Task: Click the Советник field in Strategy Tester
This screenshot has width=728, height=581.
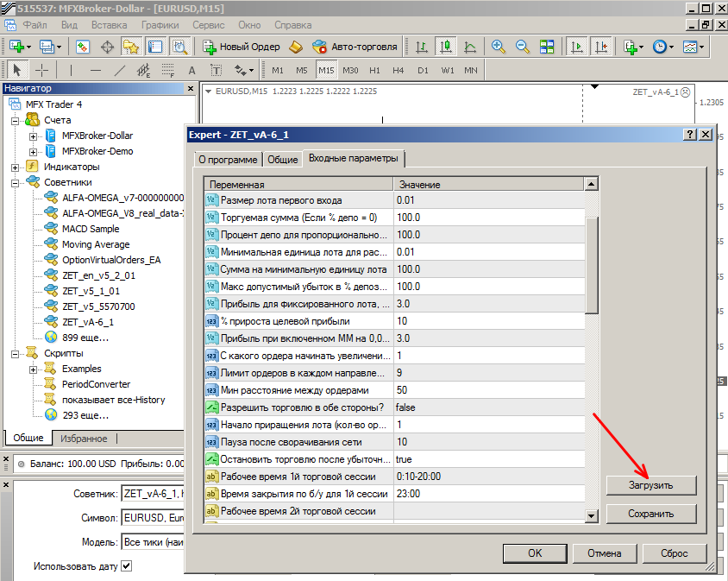Action: pyautogui.click(x=153, y=494)
